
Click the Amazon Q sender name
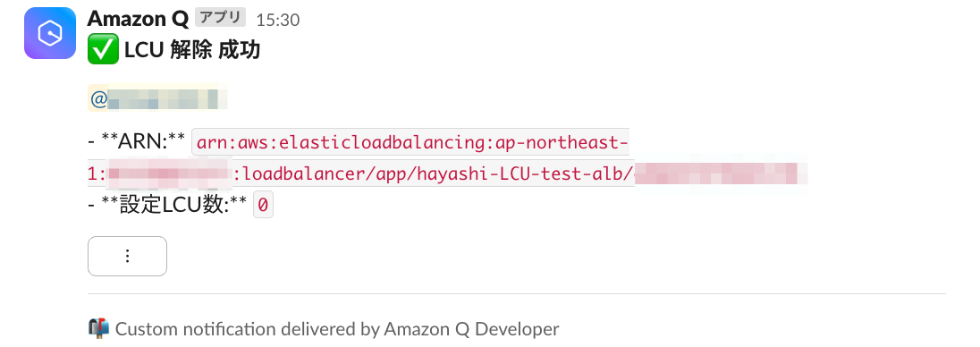pos(138,19)
